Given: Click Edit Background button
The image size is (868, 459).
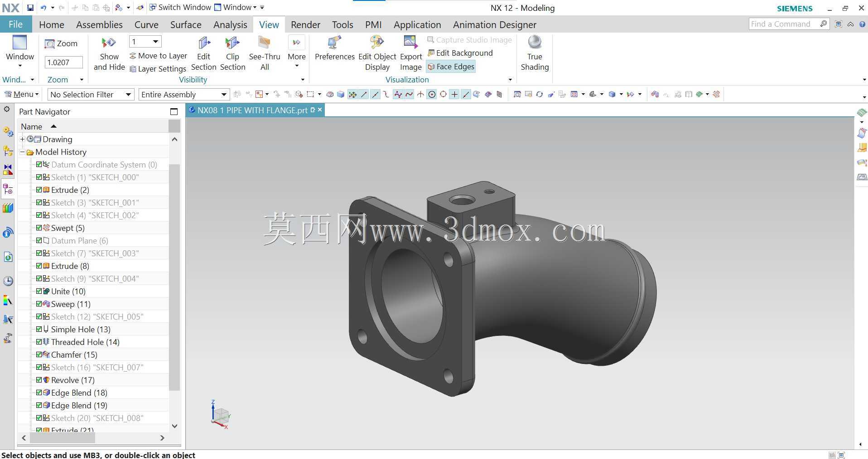Looking at the screenshot, I should tap(460, 53).
